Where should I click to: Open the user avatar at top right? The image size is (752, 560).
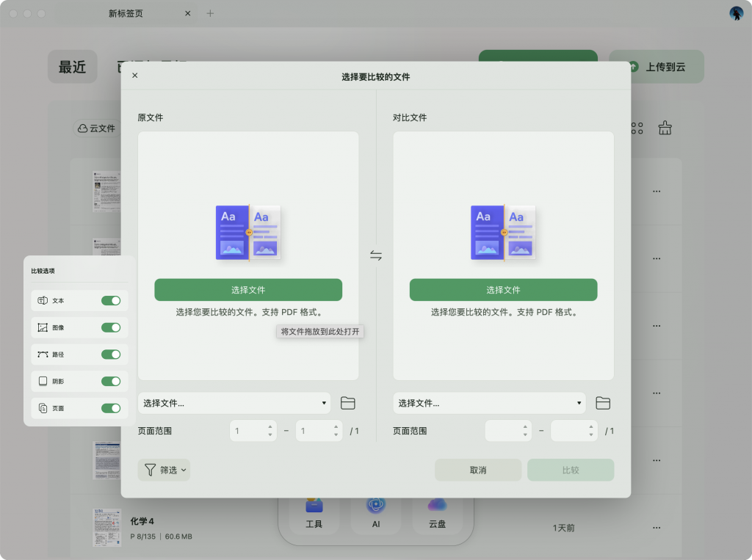coord(736,13)
